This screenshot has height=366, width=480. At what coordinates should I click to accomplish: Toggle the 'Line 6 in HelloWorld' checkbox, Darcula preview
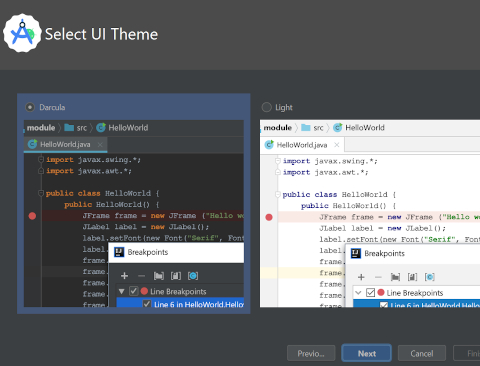147,304
